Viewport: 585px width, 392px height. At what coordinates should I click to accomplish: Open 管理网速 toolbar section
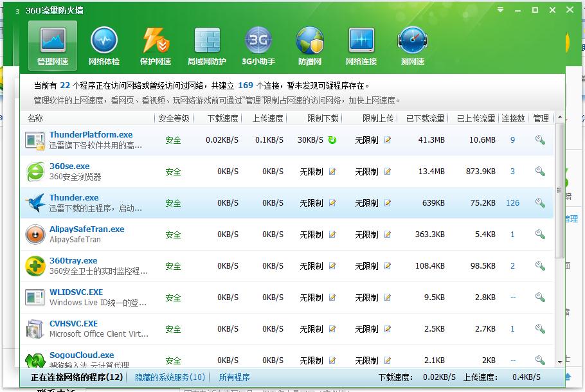53,46
